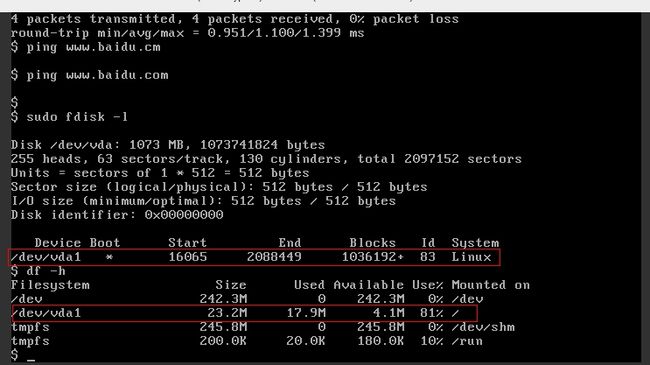The width and height of the screenshot is (650, 365).
Task: Click the 'ping www.baidu.com' command text
Action: click(97, 75)
